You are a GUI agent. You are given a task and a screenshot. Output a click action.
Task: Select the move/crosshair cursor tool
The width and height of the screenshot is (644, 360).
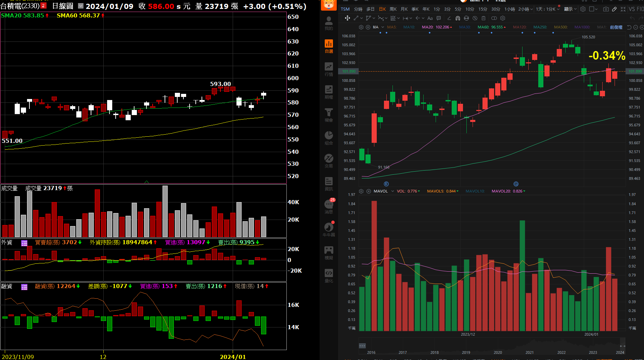pos(347,18)
